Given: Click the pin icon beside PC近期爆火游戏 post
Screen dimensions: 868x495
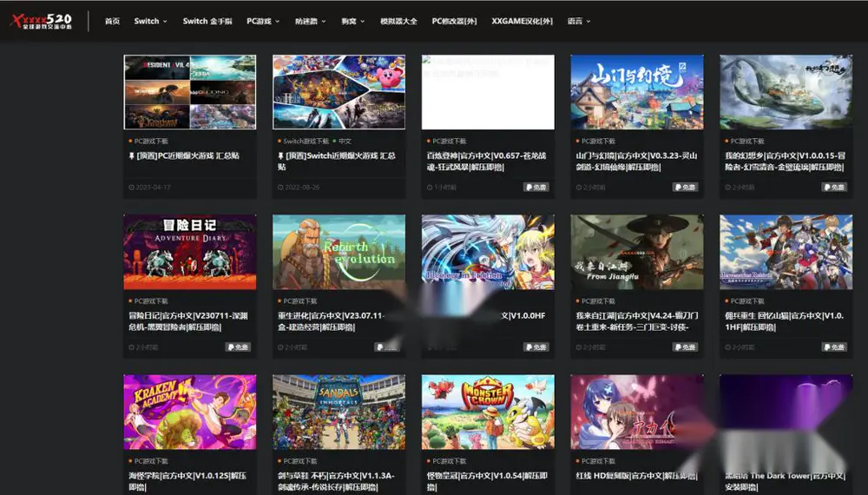Looking at the screenshot, I should click(132, 156).
